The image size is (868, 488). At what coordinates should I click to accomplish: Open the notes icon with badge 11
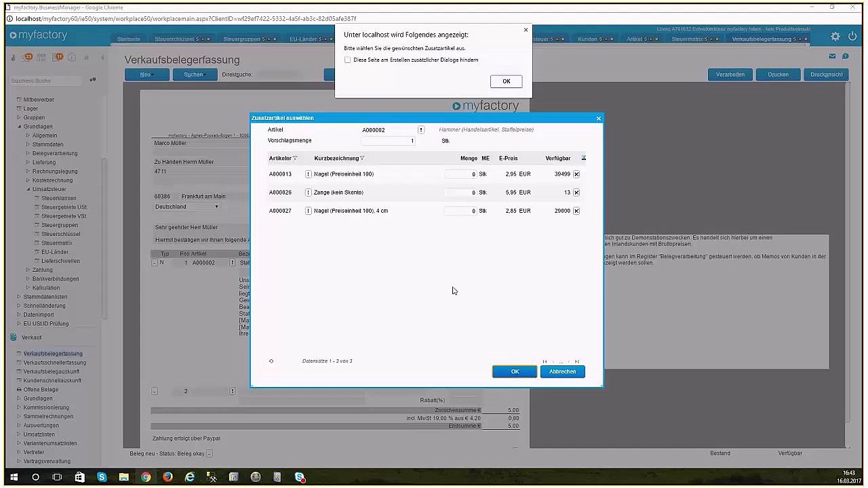coord(58,58)
